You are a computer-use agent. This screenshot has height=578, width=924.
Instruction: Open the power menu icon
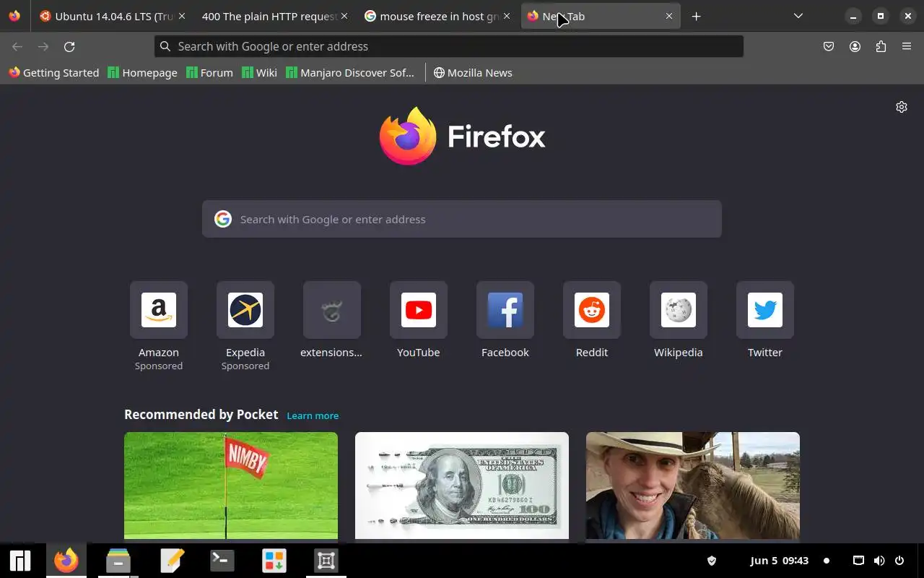click(899, 561)
